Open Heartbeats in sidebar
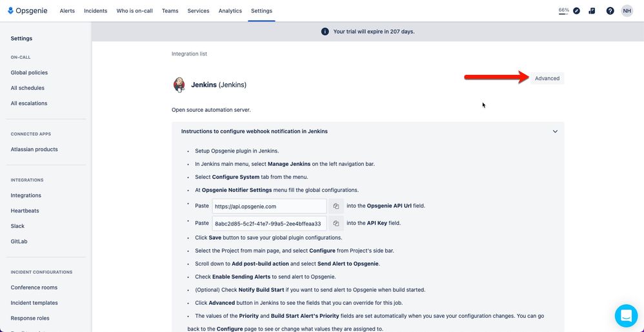Image resolution: width=644 pixels, height=332 pixels. coord(25,211)
